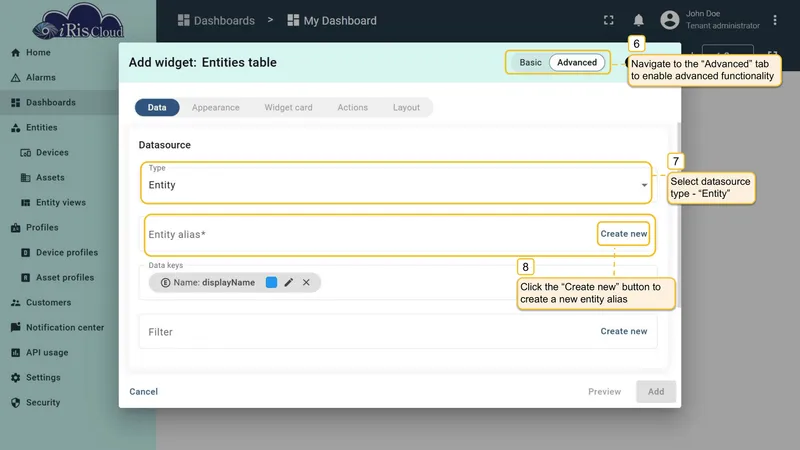Screen dimensions: 800x450
Task: Open the Layout tab
Action: [x=406, y=108]
